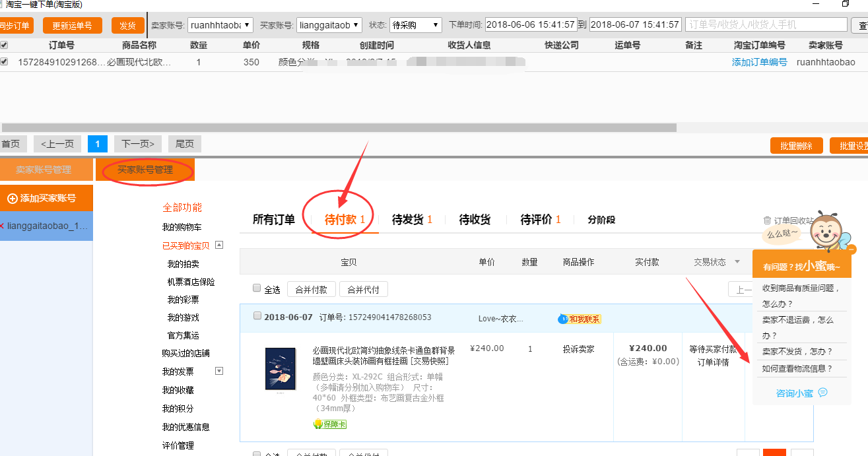Collapse the 小蜜 help panel
868x456 pixels.
pos(851,249)
